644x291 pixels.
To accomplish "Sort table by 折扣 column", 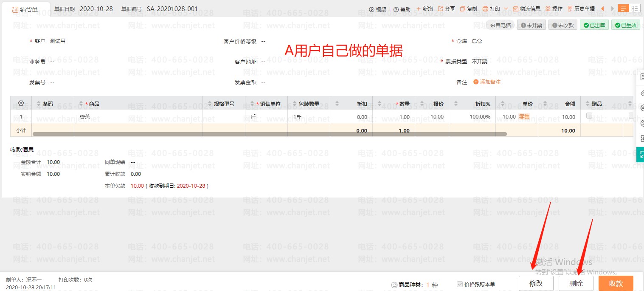I will click(x=337, y=104).
